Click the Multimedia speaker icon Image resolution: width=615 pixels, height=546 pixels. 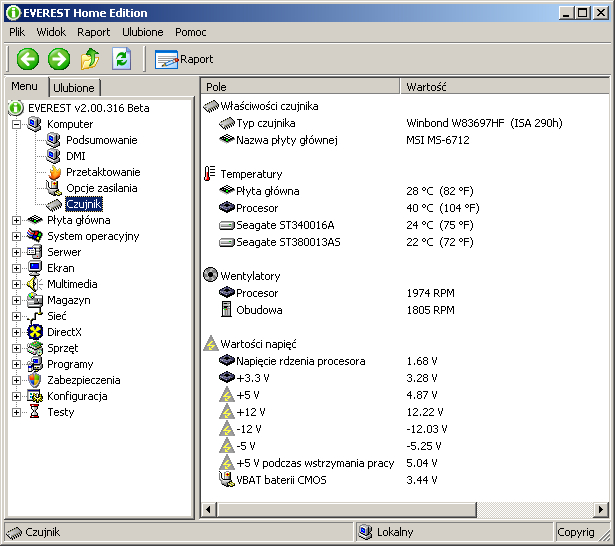point(35,284)
